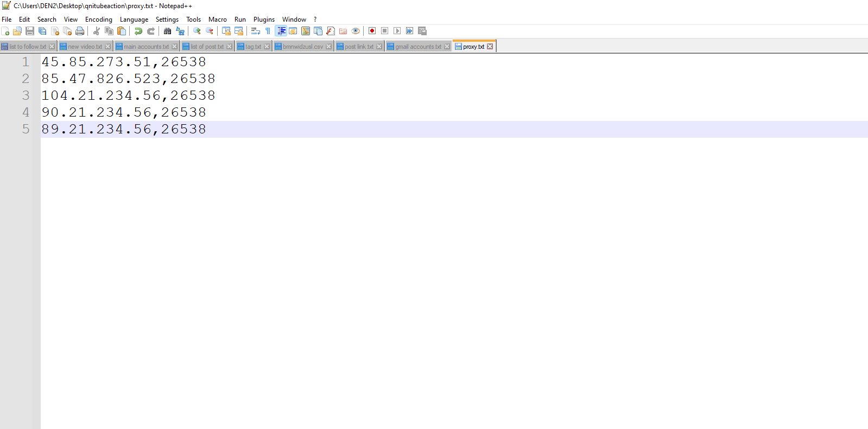This screenshot has width=868, height=429.
Task: Toggle the indent guide icon
Action: 281,31
